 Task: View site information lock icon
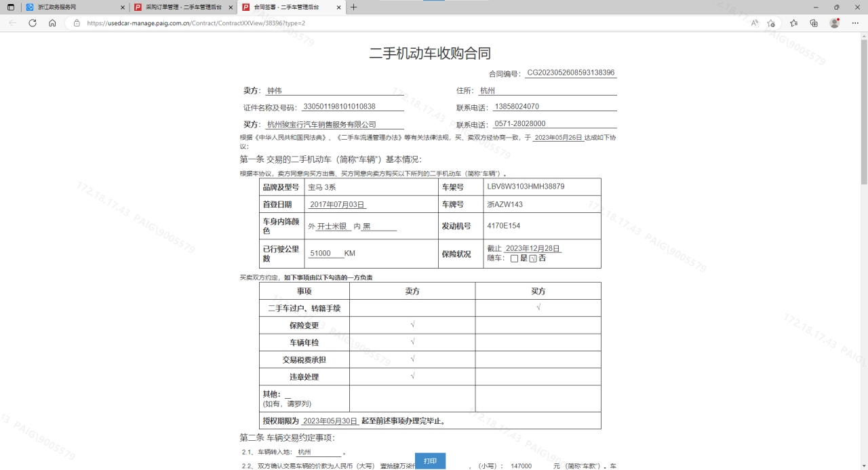coord(77,22)
